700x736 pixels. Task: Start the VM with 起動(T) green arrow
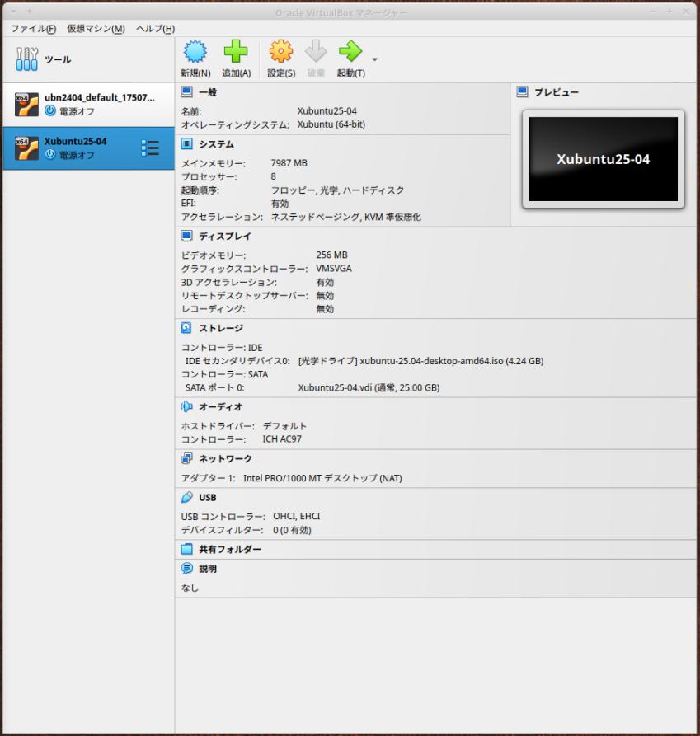click(350, 51)
